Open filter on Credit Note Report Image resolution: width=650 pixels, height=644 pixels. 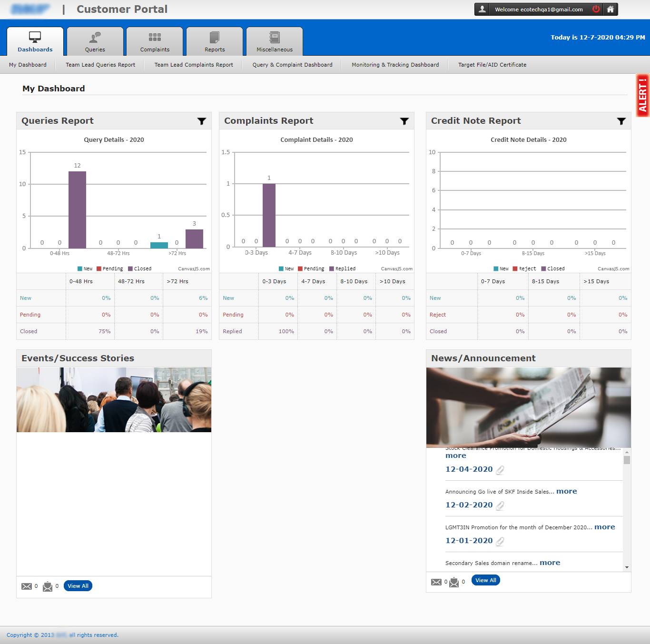point(621,121)
